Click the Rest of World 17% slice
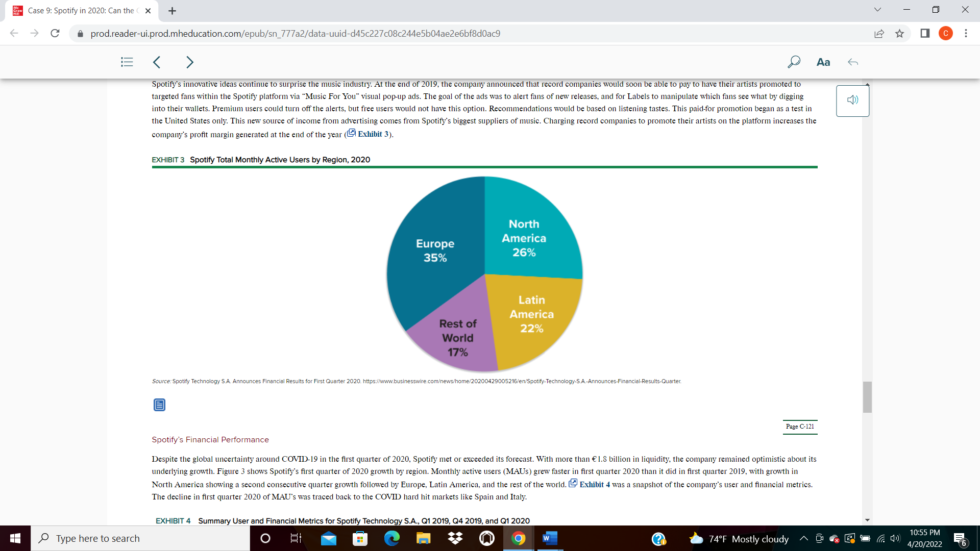980x551 pixels. coord(457,338)
